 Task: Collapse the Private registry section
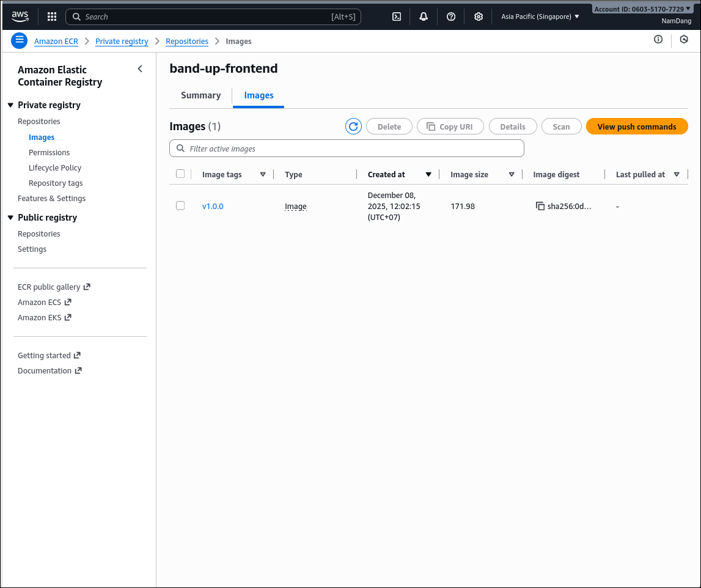[10, 105]
